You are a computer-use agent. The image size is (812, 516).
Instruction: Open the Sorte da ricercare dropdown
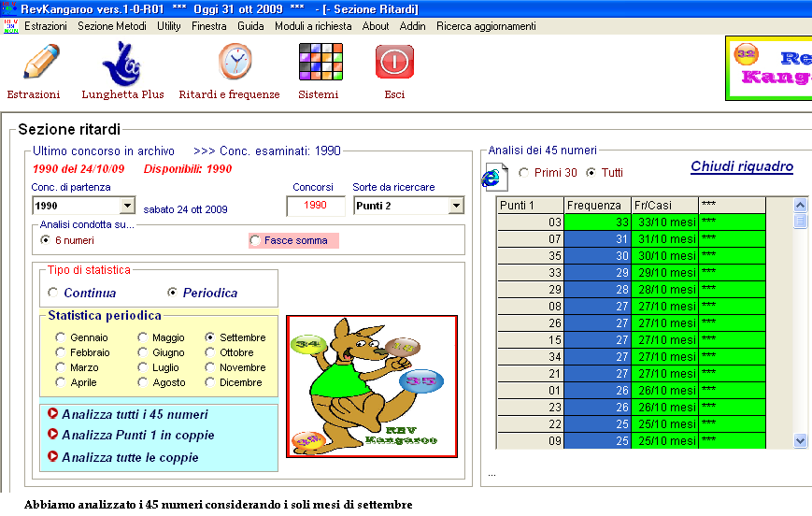point(456,206)
